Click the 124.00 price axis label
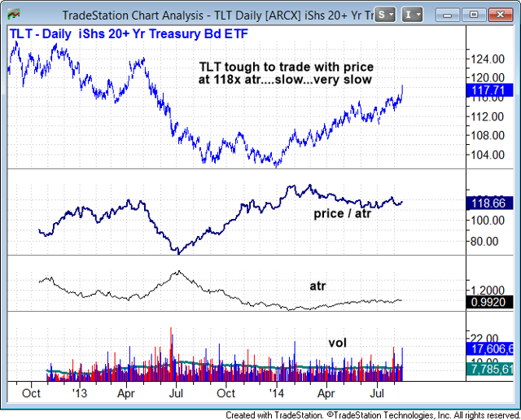The width and height of the screenshot is (521, 420). 488,59
